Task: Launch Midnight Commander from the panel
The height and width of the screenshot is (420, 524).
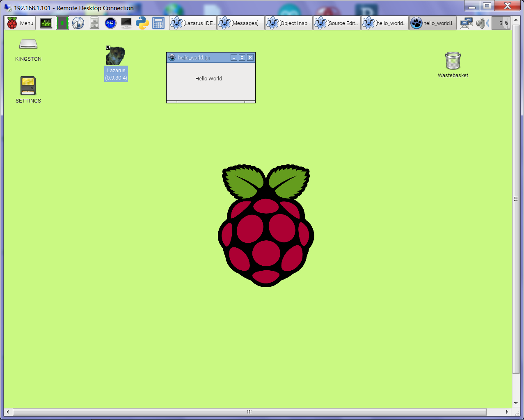Action: pos(110,23)
